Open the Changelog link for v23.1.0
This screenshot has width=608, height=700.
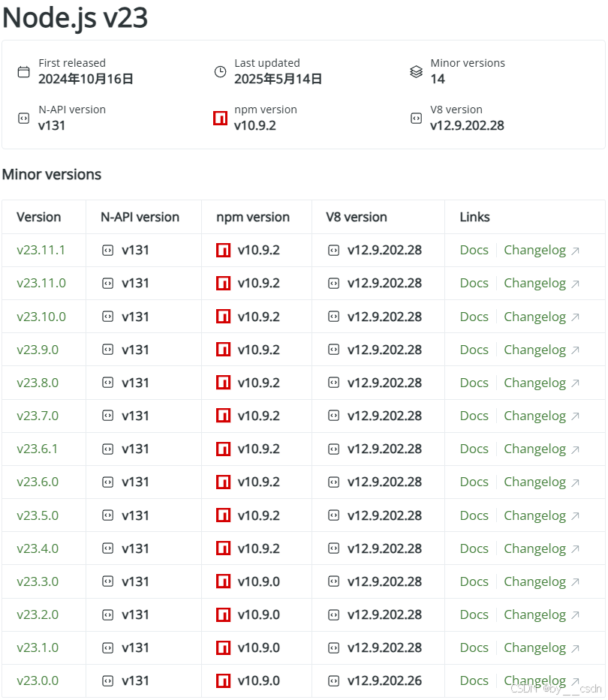pyautogui.click(x=535, y=647)
